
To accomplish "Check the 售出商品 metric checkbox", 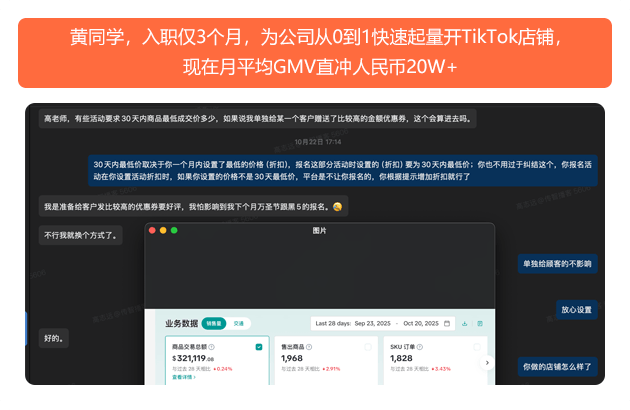I will 367,347.
